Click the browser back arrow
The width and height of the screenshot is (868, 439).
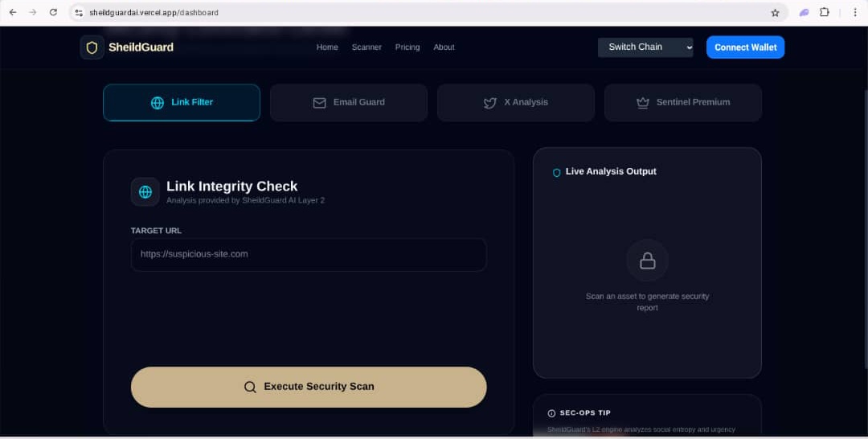(13, 12)
